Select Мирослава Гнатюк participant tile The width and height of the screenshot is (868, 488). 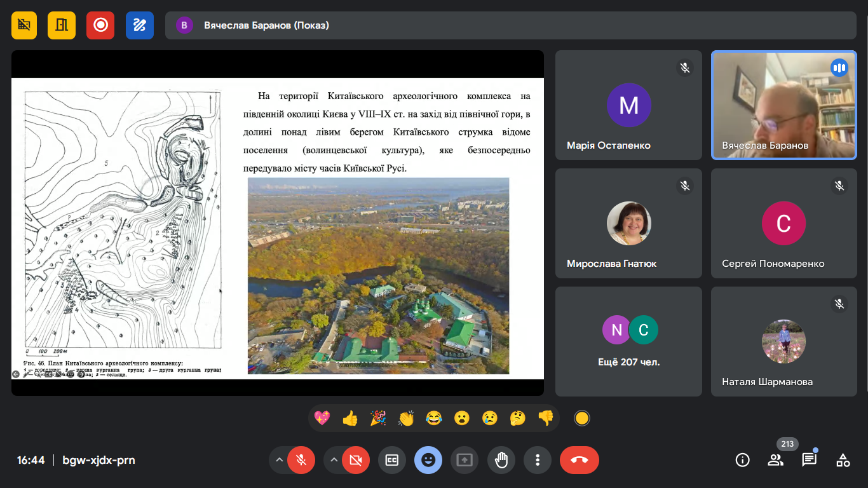(x=628, y=223)
